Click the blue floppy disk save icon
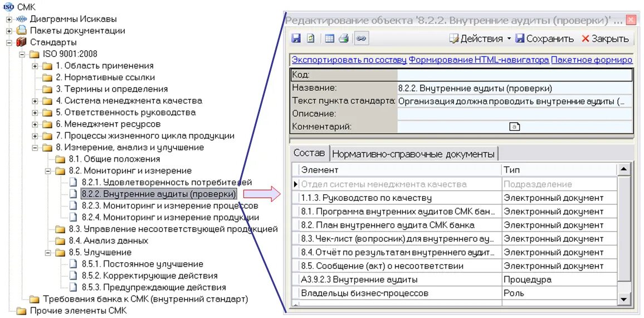644x318 pixels. coord(296,38)
